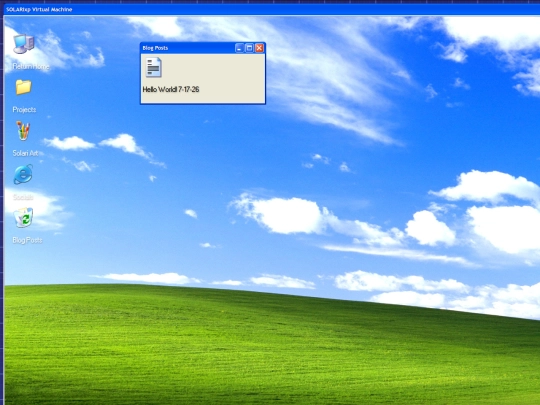Click the Blog Posts window title bar
Screen dimensions: 540x405
(x=203, y=48)
